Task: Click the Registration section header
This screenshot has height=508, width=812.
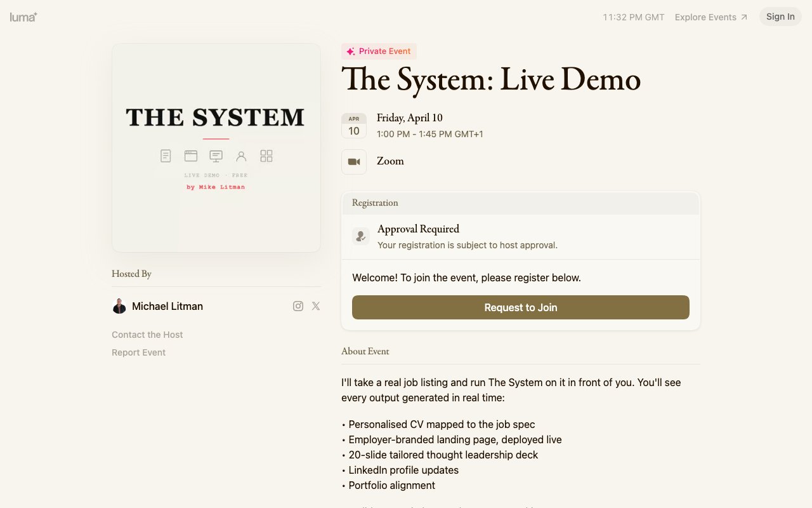Action: pos(375,203)
